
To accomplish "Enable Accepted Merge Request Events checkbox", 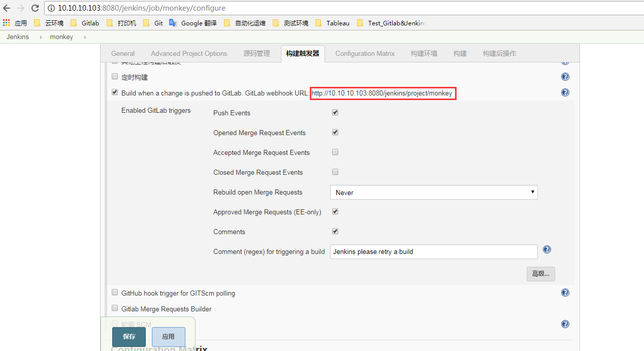I will (x=335, y=152).
